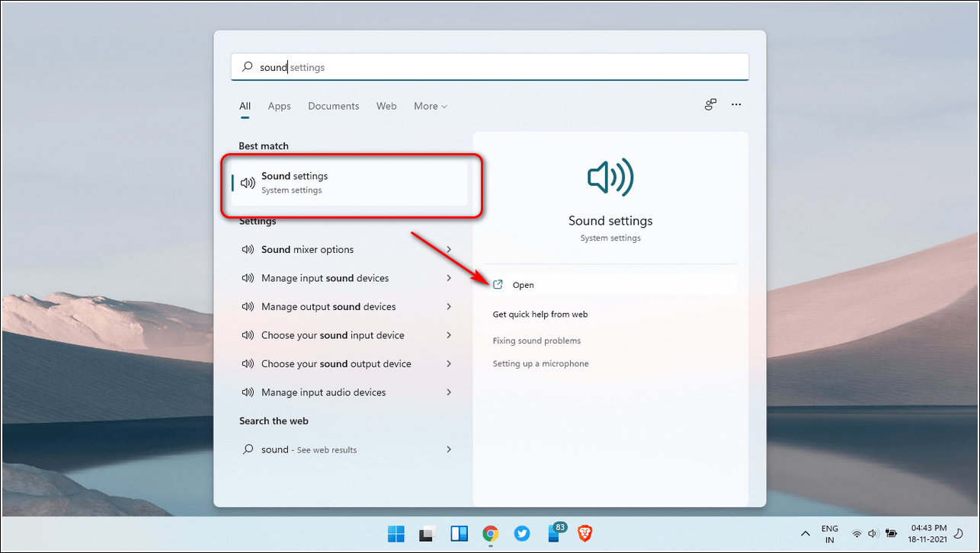Viewport: 980px width, 553px height.
Task: Click the speaker icon beside Choose your sound input device
Action: click(x=248, y=335)
